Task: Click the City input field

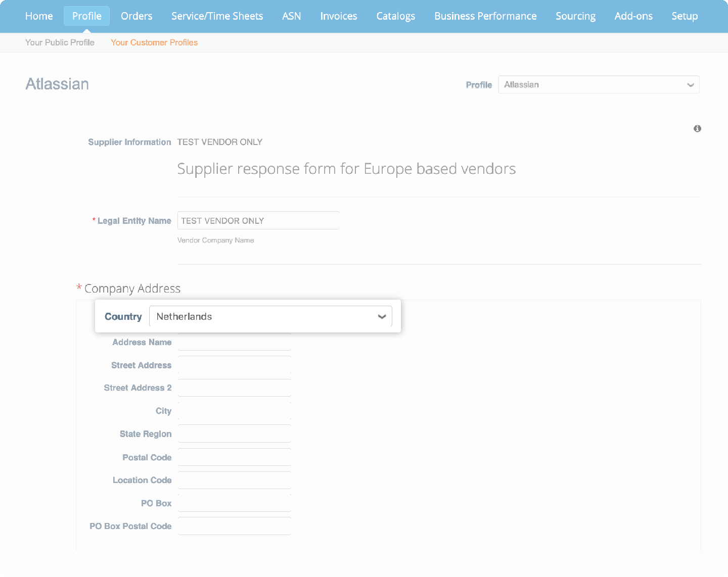Action: tap(234, 410)
